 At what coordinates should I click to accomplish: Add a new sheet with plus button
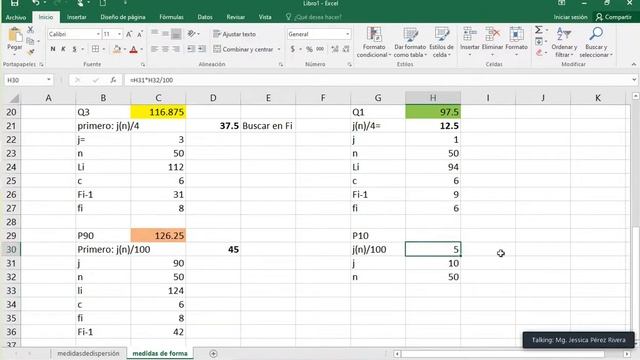pos(213,353)
